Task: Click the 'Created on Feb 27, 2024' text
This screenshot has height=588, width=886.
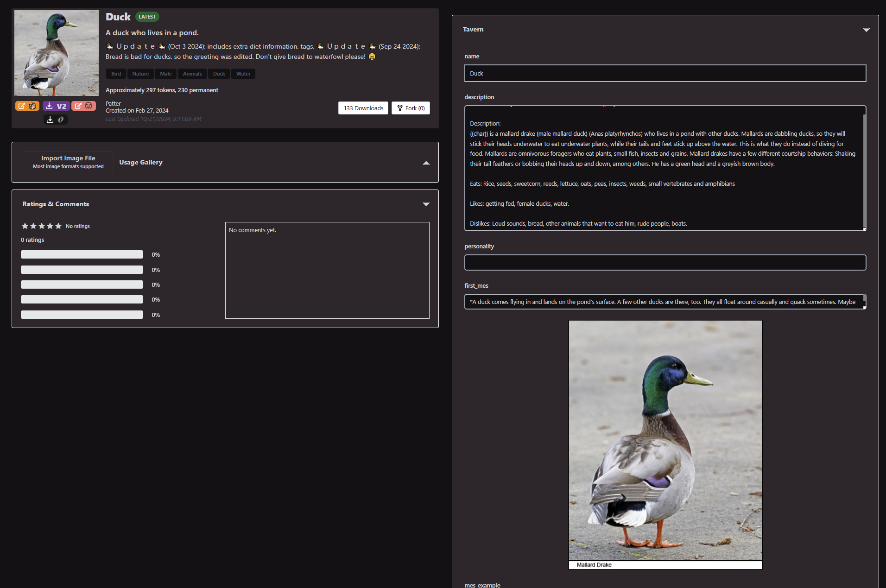Action: (137, 111)
